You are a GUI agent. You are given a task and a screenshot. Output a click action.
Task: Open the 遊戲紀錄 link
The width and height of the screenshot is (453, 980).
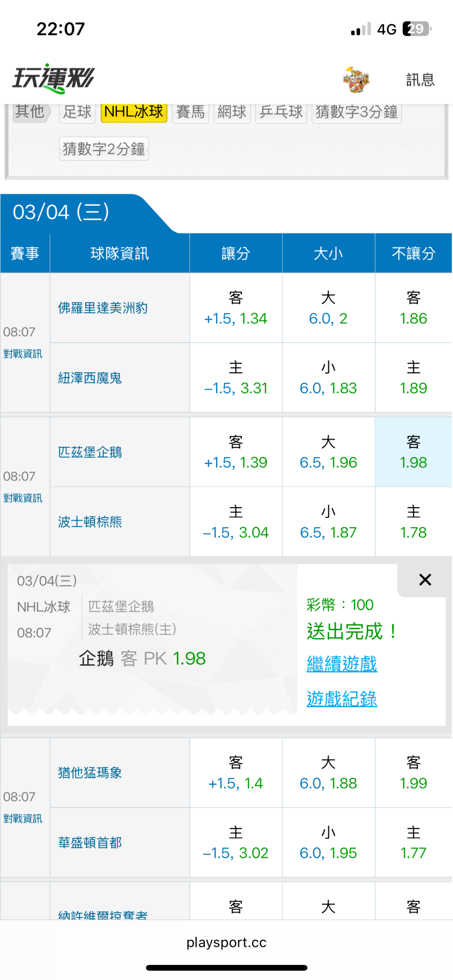[342, 699]
